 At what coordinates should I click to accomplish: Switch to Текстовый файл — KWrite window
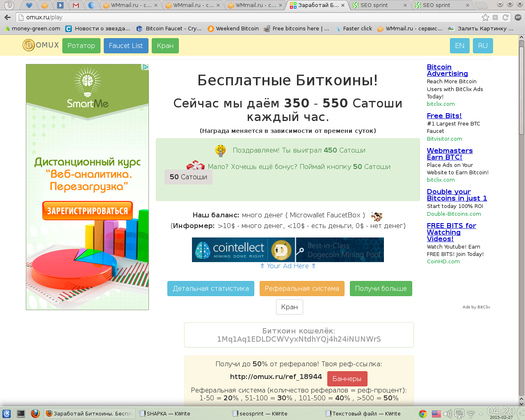tap(363, 413)
